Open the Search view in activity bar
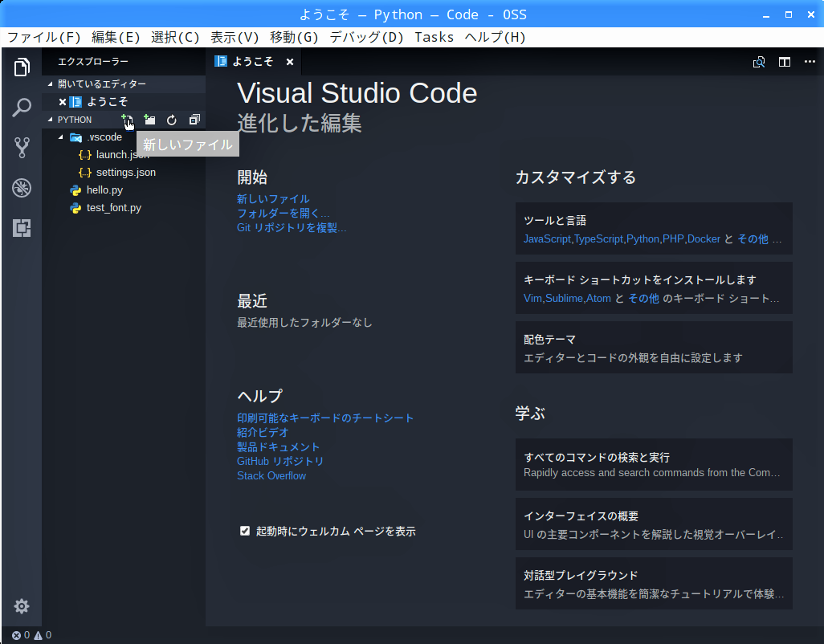Viewport: 824px width, 644px height. (x=22, y=107)
